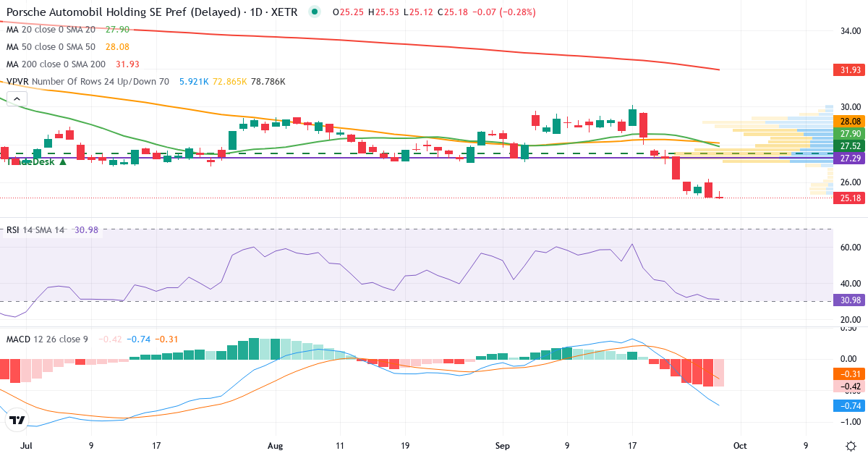Click the blue -0.74 MACD axis tag
The height and width of the screenshot is (456, 868).
(850, 405)
